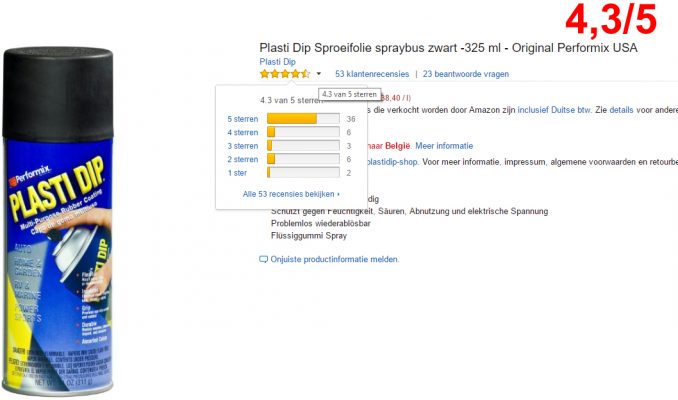Image resolution: width=678 pixels, height=400 pixels.
Task: Click the 2 sterren histogram bar
Action: click(303, 159)
